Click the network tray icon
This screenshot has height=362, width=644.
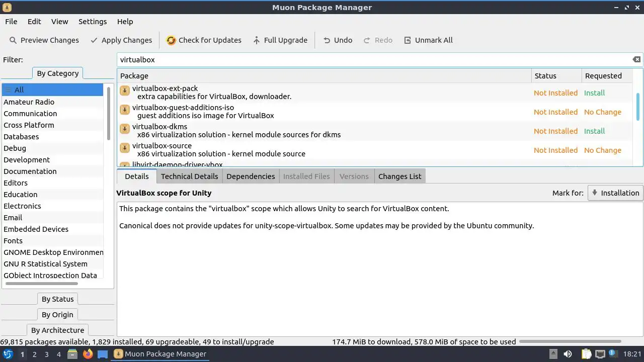(600, 354)
